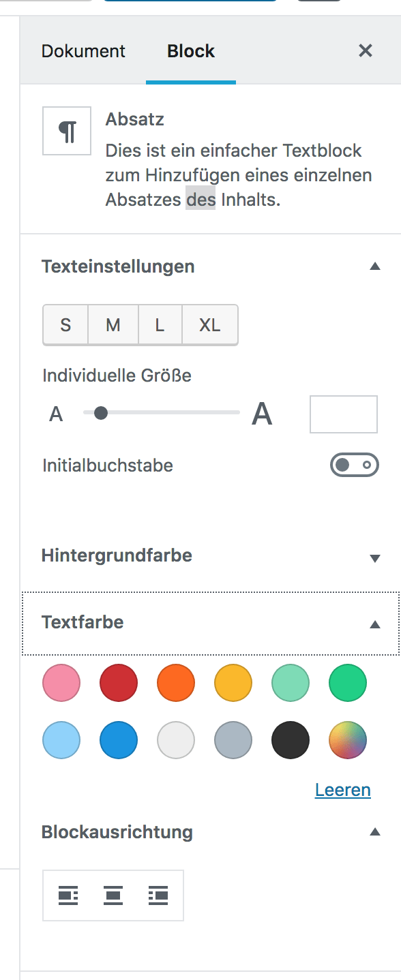Click the small 'A' slider label icon
The height and width of the screenshot is (980, 401).
pyautogui.click(x=56, y=412)
